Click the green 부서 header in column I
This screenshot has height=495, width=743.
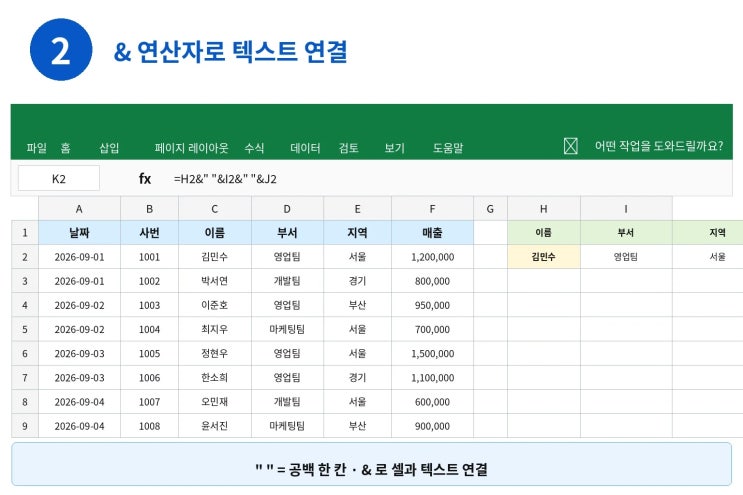(626, 233)
